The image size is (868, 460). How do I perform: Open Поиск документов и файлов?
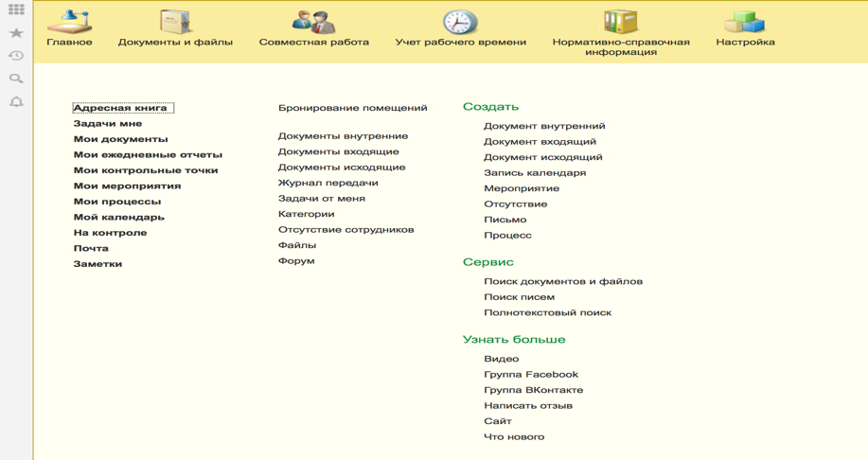click(x=563, y=281)
